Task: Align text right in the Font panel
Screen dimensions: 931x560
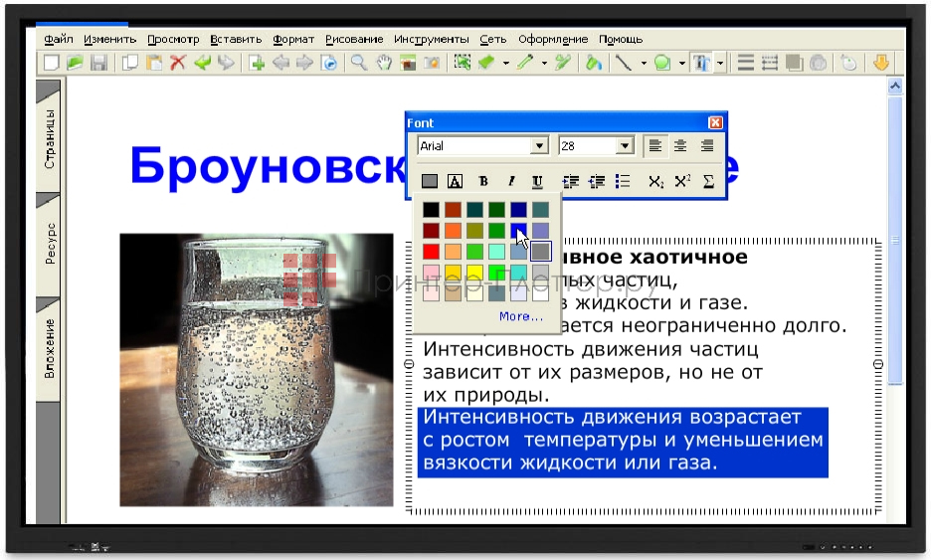Action: 706,145
